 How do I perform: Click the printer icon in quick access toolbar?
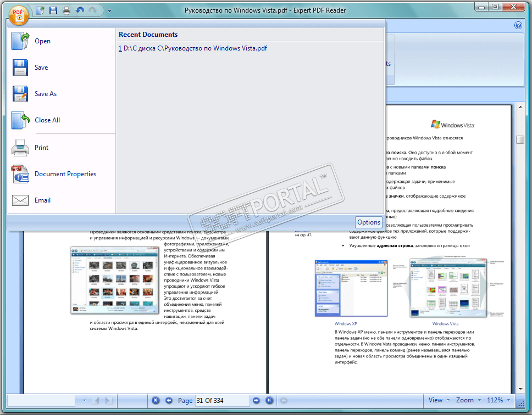click(x=66, y=10)
